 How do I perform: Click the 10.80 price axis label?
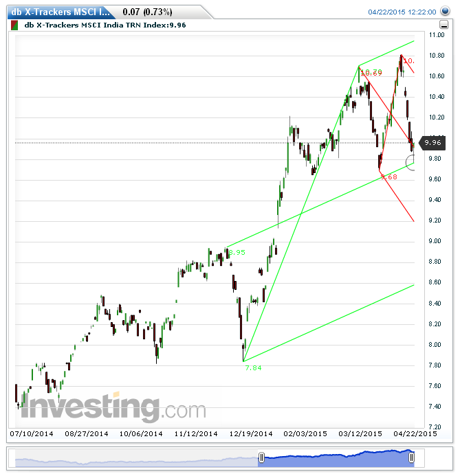tap(437, 56)
